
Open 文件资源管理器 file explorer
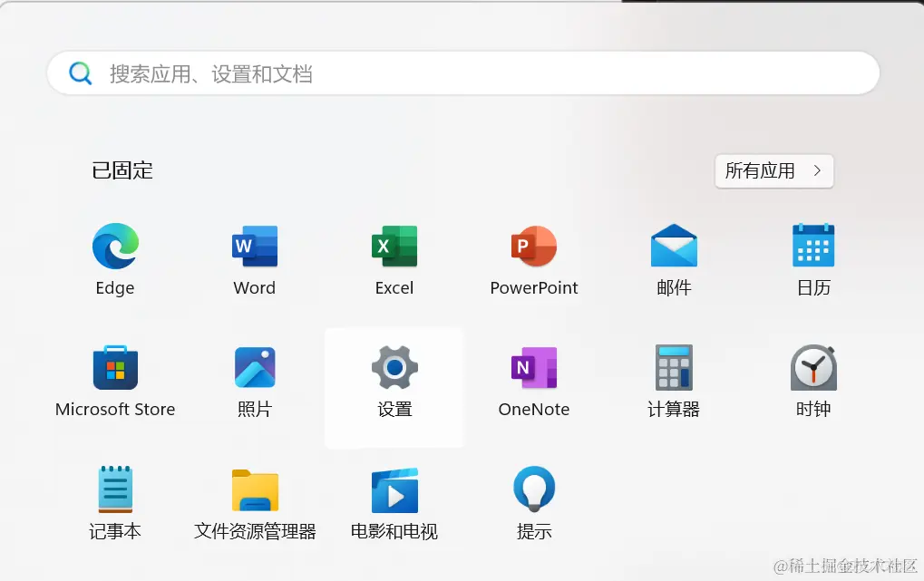point(255,490)
